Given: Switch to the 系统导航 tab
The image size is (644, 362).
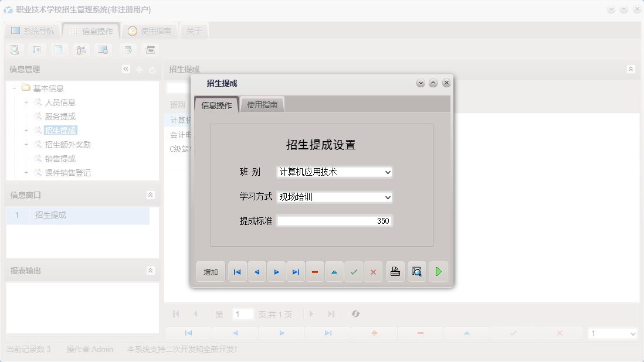Looking at the screenshot, I should tap(32, 30).
